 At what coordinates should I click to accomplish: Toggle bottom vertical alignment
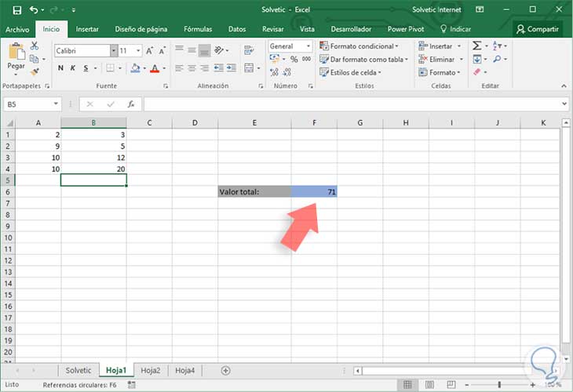[205, 50]
